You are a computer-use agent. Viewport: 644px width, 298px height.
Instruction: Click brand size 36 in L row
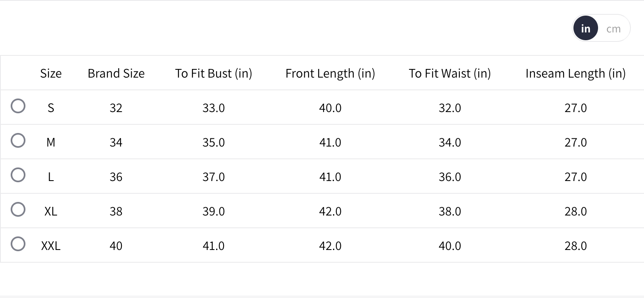[116, 177]
